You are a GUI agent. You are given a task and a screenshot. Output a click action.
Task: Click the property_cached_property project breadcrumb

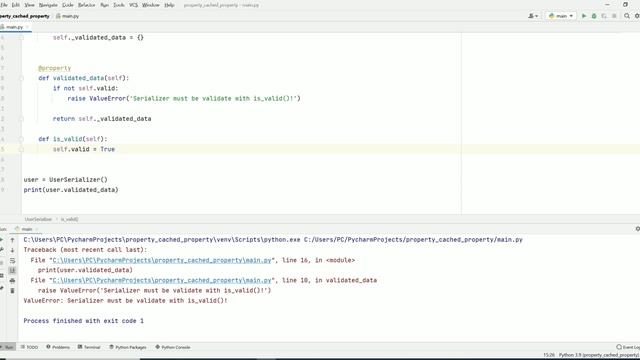(x=24, y=16)
